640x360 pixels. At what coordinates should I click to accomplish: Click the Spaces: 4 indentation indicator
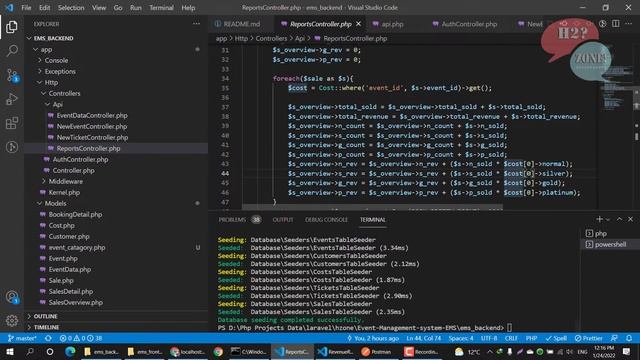(461, 338)
